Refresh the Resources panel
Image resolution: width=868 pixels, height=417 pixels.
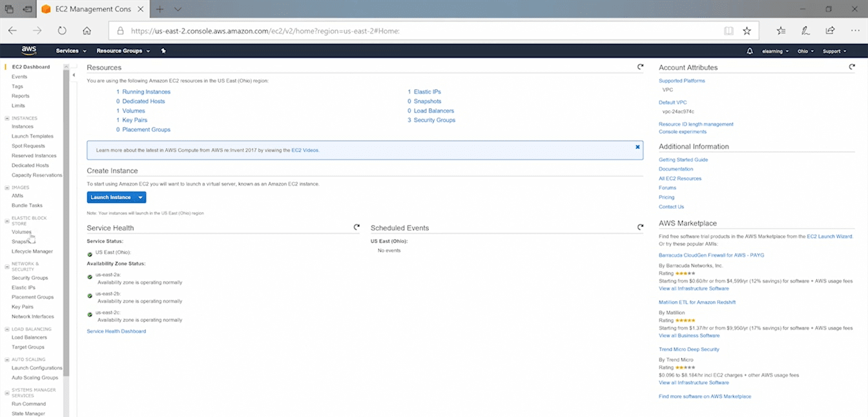[640, 67]
